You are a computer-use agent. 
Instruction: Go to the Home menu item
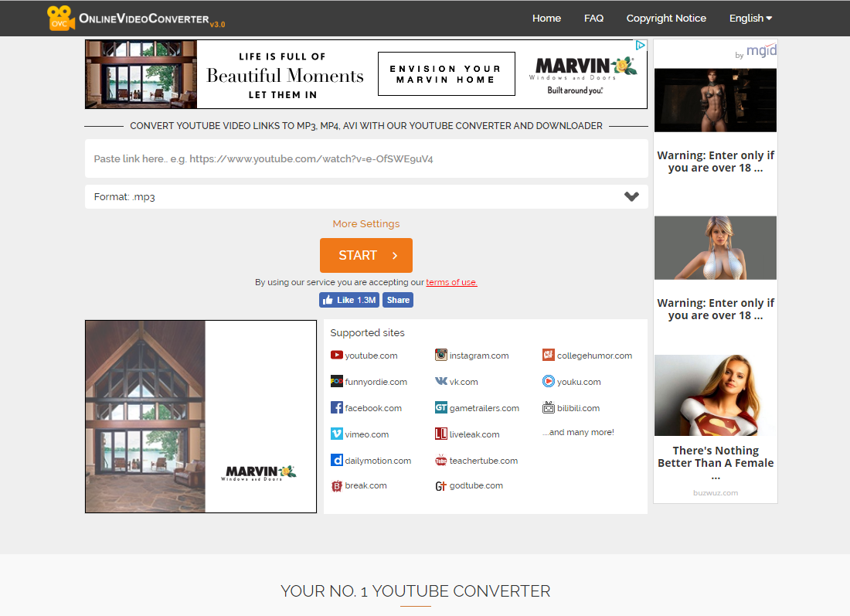coord(546,18)
